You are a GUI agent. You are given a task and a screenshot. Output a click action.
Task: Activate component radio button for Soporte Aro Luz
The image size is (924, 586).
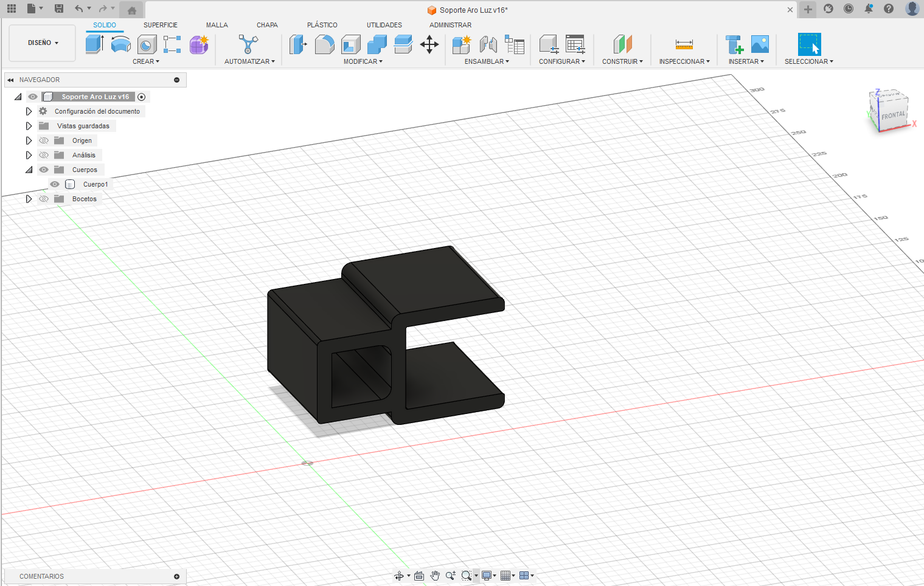[142, 97]
